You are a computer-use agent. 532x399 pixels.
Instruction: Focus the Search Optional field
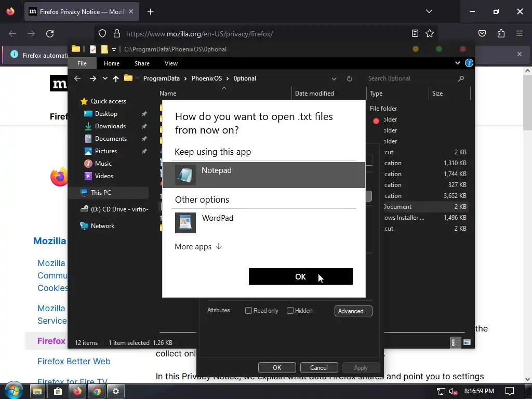410,78
